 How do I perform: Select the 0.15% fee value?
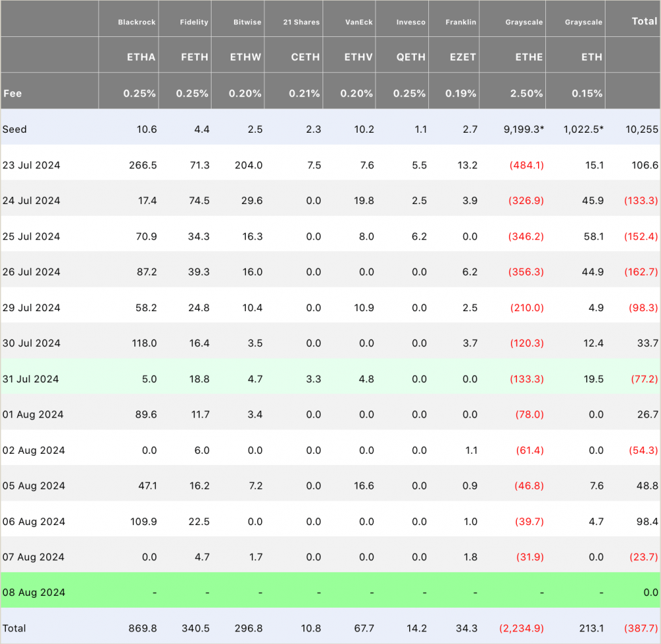587,94
